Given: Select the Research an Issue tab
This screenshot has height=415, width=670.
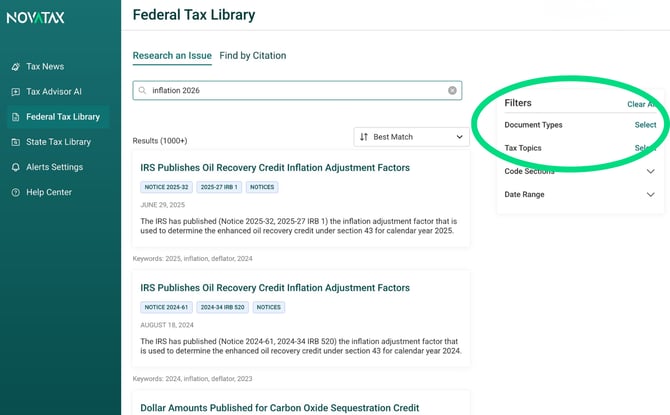Looking at the screenshot, I should 172,56.
